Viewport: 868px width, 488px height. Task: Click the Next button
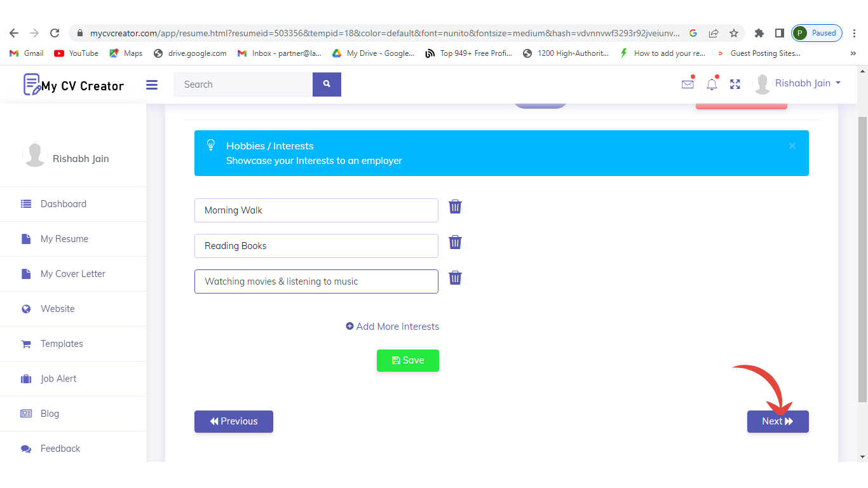[778, 421]
